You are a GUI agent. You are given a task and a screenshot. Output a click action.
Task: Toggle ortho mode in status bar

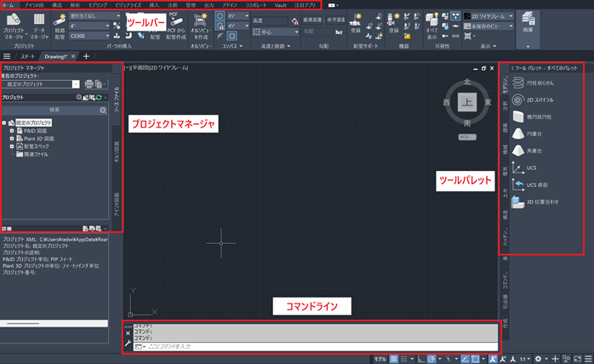pyautogui.click(x=421, y=359)
